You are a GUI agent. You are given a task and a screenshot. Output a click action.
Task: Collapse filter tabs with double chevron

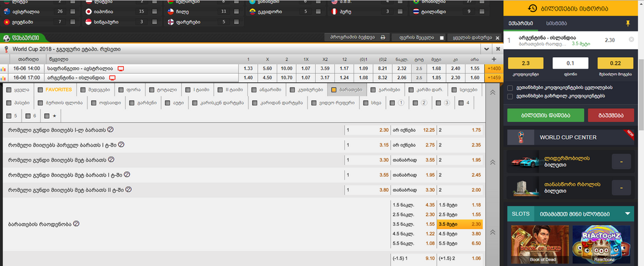point(494,93)
